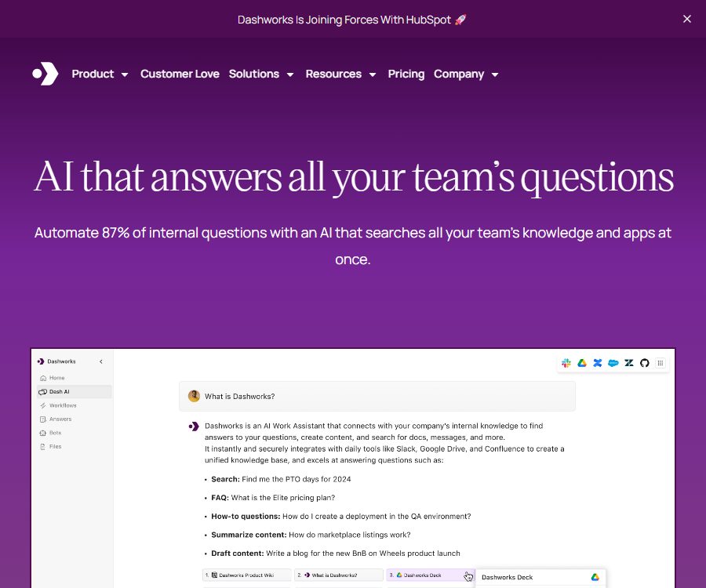Image resolution: width=706 pixels, height=588 pixels.
Task: Click the 'AI that answers' headline
Action: [x=354, y=178]
